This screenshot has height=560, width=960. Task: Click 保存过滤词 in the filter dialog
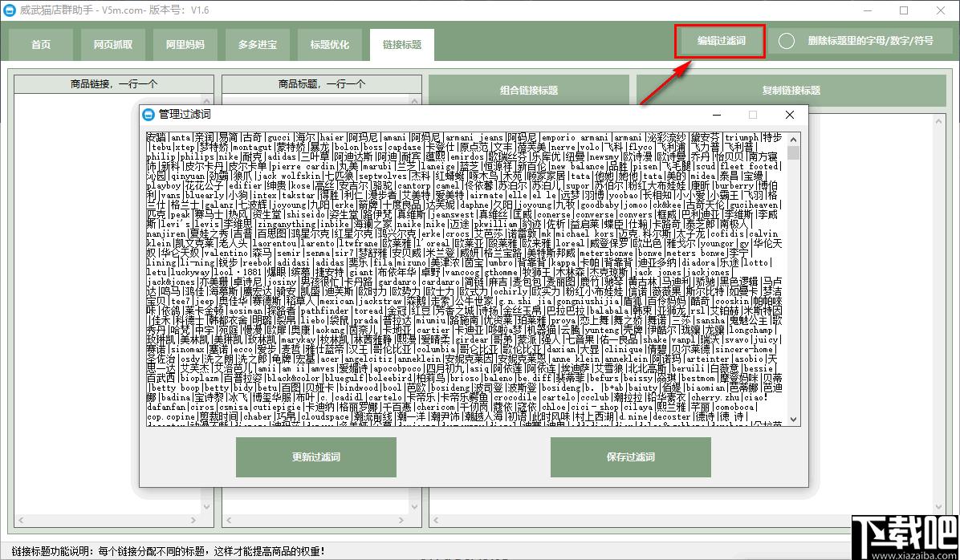click(631, 457)
